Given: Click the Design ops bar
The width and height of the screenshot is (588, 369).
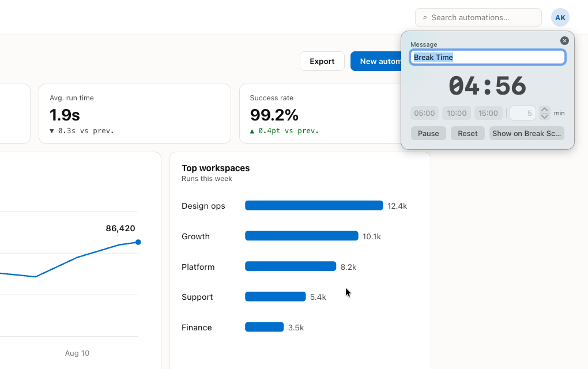Looking at the screenshot, I should pos(314,205).
